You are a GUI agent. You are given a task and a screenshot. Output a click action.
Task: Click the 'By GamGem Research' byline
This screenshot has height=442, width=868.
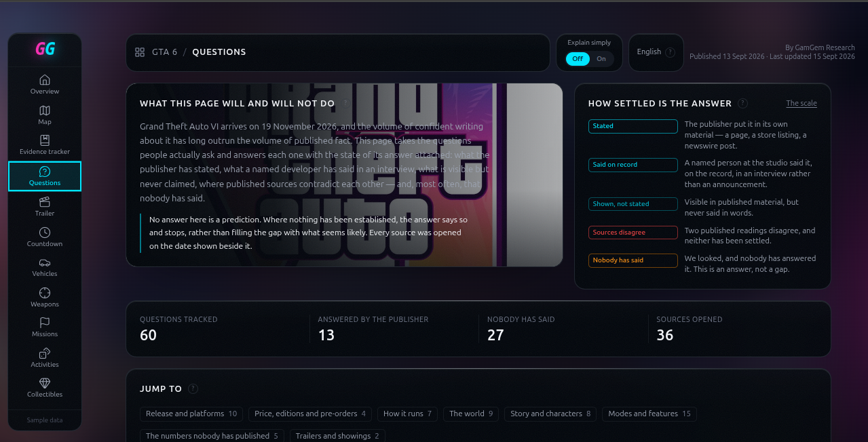click(820, 47)
